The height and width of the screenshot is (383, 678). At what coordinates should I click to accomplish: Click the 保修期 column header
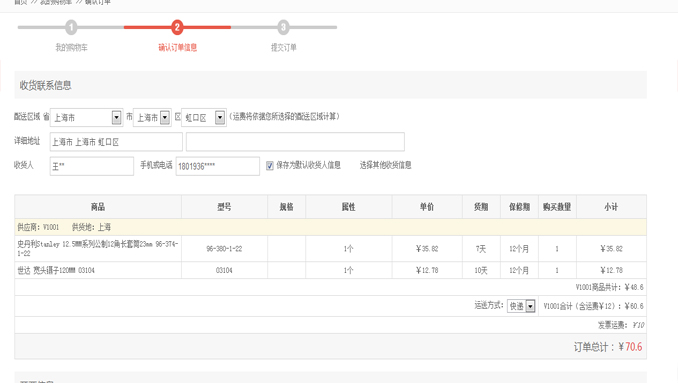click(x=519, y=207)
